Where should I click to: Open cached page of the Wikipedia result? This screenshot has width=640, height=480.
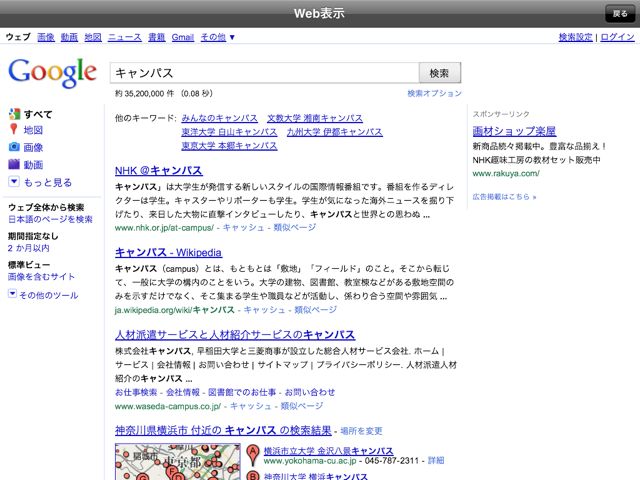264,310
